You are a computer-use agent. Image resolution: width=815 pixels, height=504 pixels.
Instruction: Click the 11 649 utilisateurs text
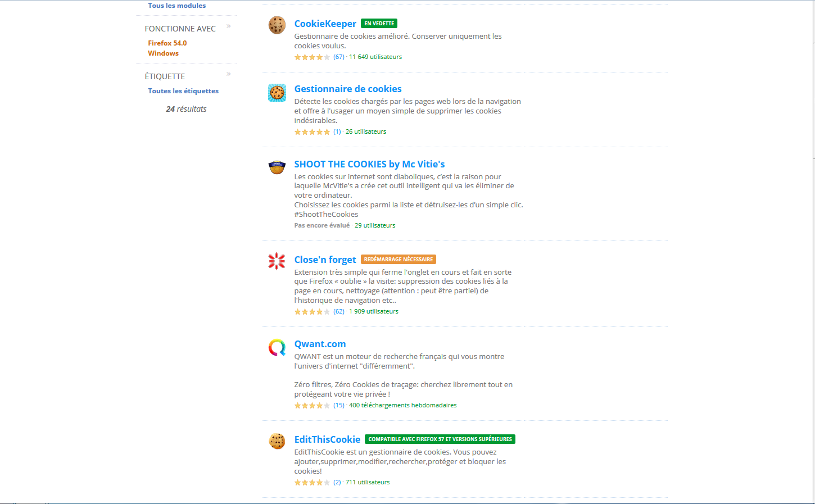[375, 57]
